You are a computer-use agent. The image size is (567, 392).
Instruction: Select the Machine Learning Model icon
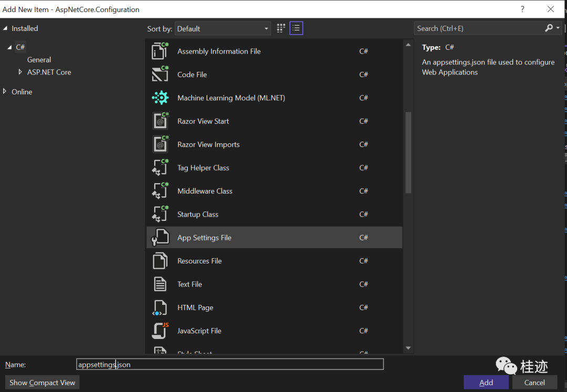tap(160, 98)
